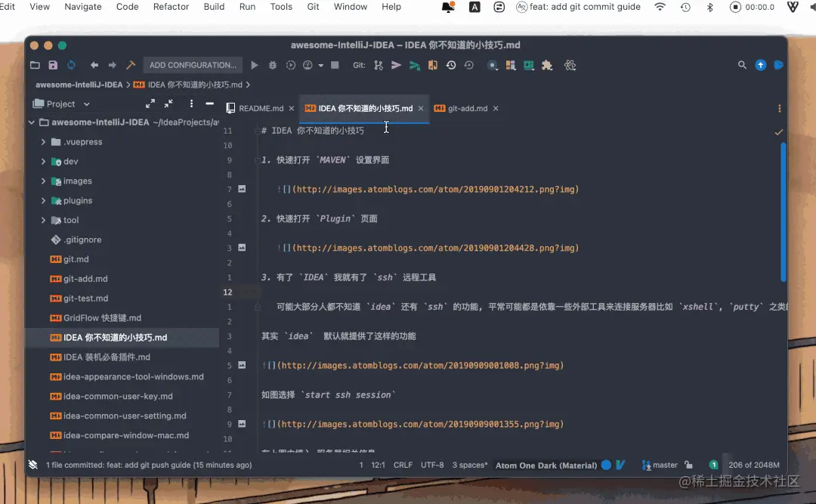Click the Show diff compare icon
This screenshot has width=816, height=504.
coord(433,65)
